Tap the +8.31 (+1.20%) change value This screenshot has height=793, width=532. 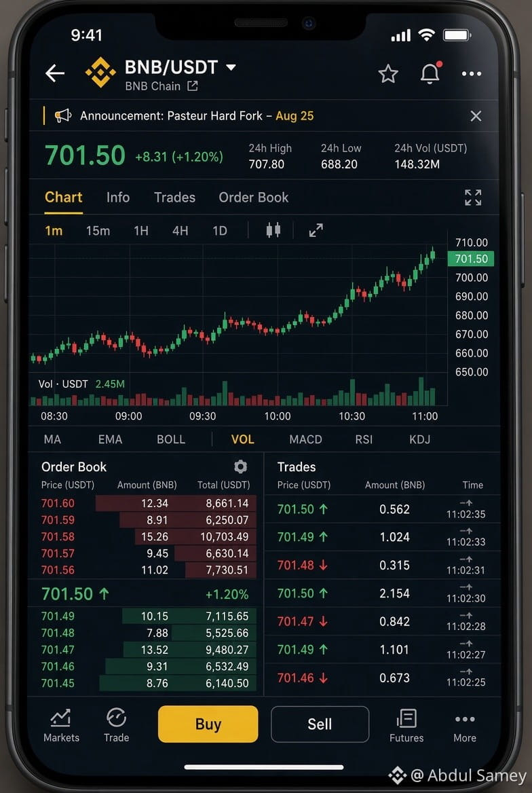179,157
